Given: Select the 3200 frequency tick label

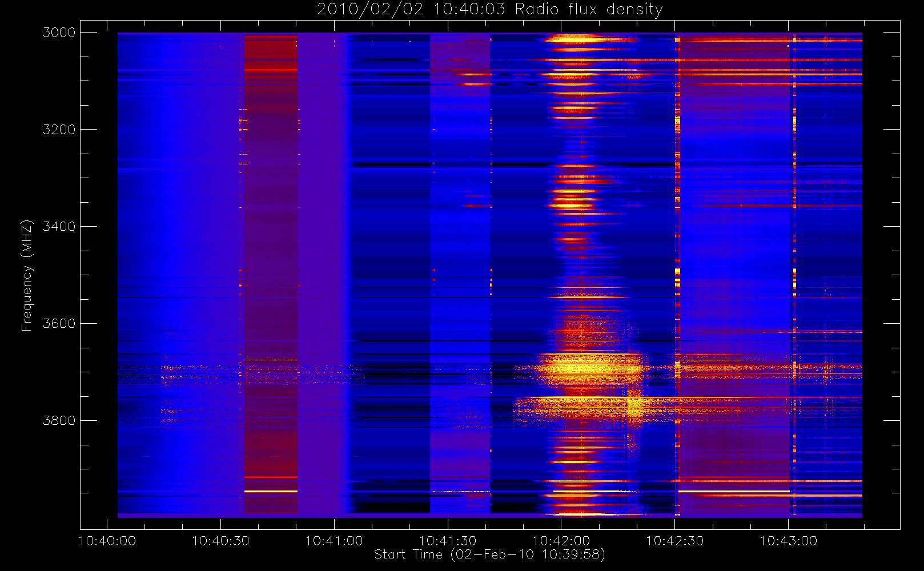Looking at the screenshot, I should (x=59, y=130).
